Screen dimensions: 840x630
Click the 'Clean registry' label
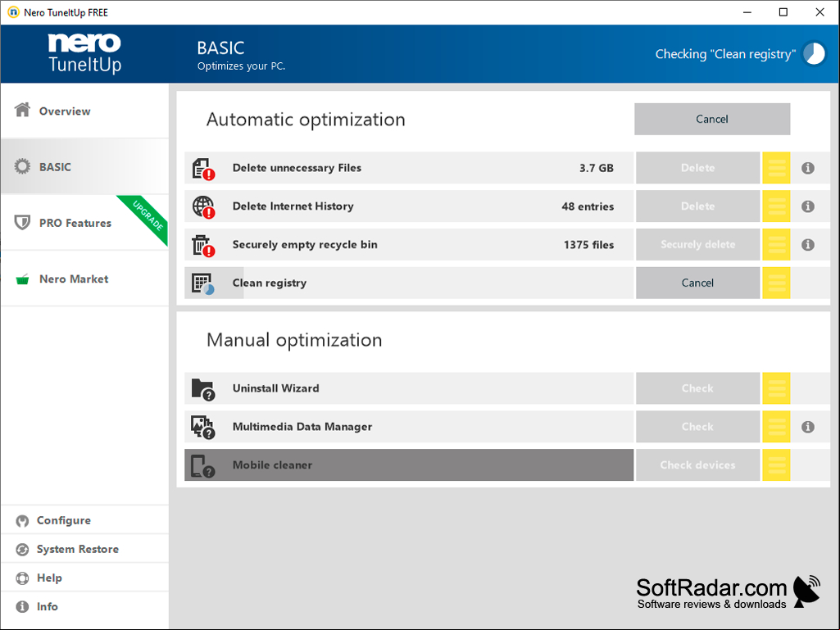click(x=270, y=283)
